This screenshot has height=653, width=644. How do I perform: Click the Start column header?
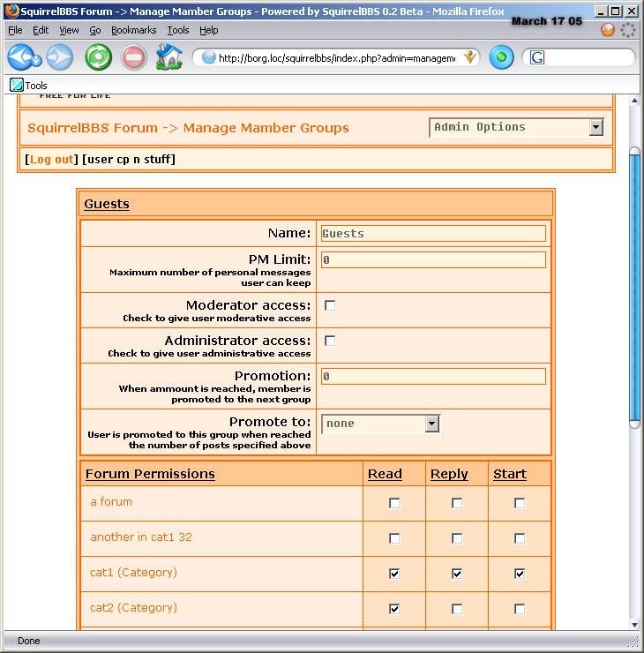coord(510,474)
